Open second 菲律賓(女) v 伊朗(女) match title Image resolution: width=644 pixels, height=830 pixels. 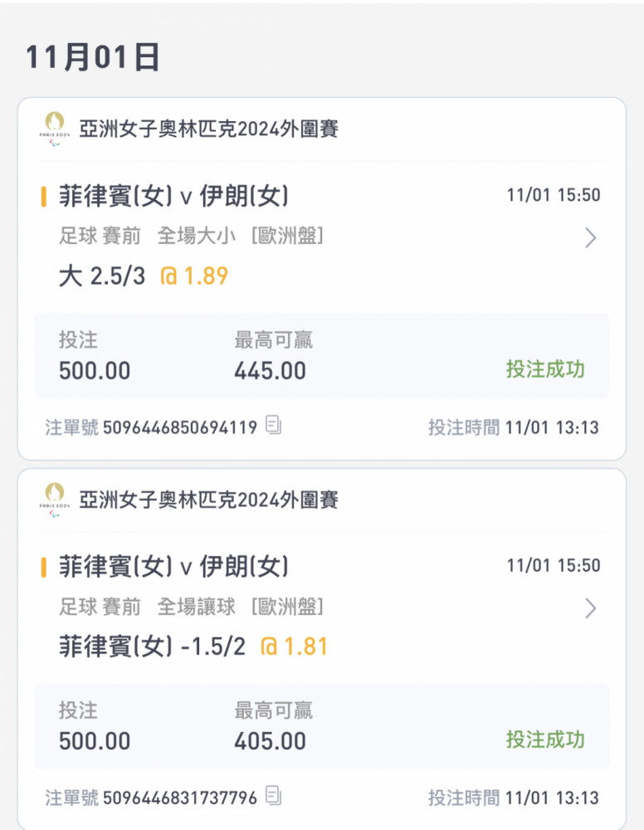173,566
